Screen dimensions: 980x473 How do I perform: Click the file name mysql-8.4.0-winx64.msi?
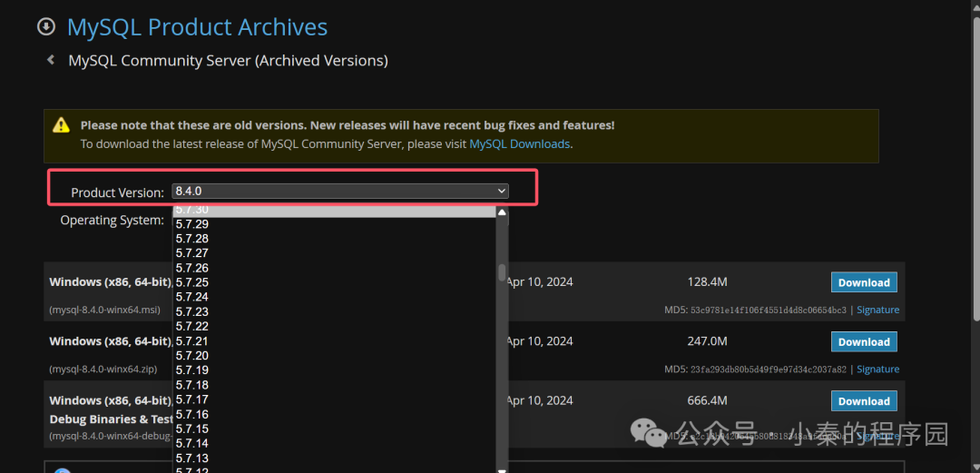[104, 310]
